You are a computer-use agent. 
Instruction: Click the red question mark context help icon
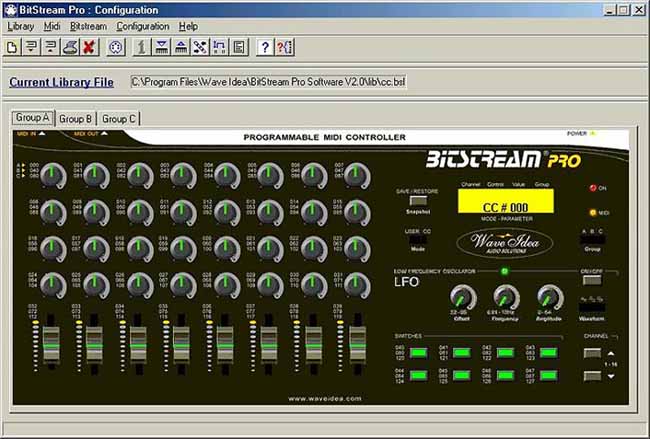tap(285, 47)
